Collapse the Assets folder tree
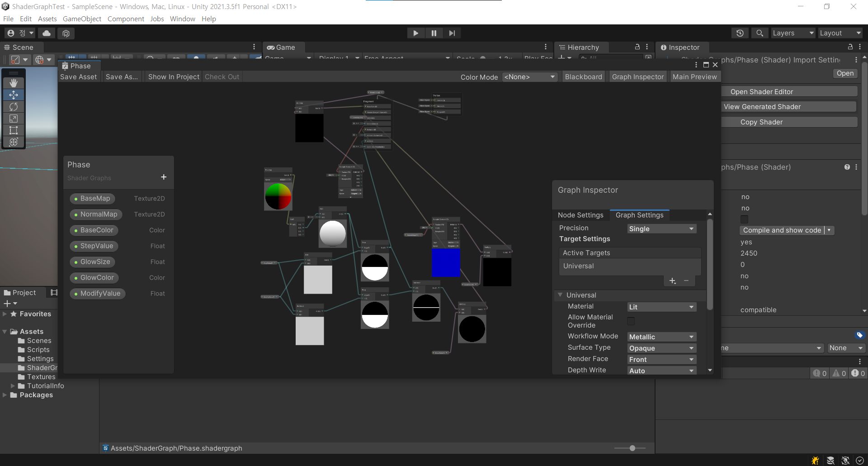Screen dimensions: 868x466 pyautogui.click(x=5, y=332)
